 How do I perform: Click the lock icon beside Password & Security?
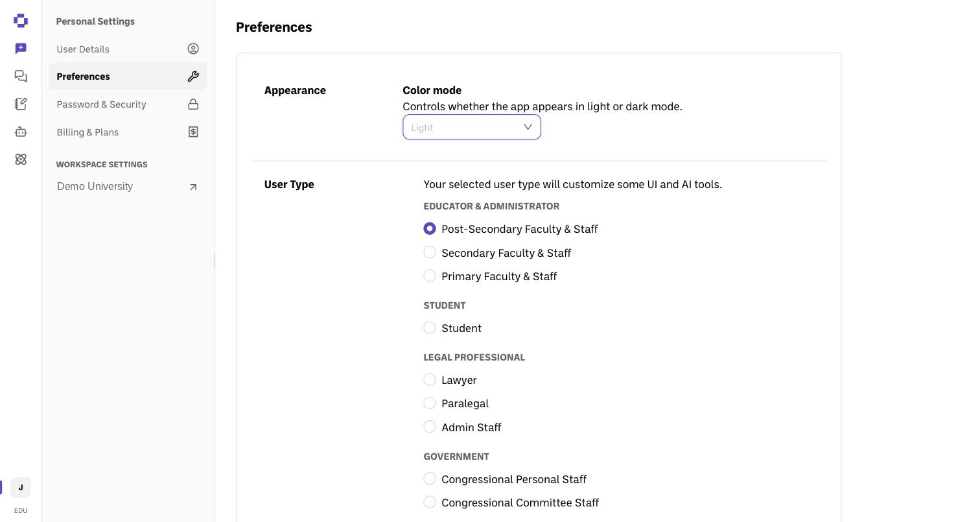[193, 104]
